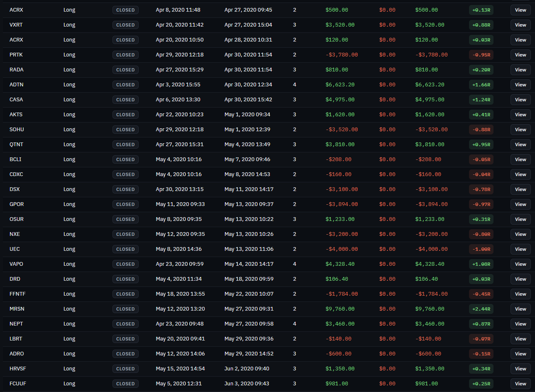Select the MRSN ticker

click(x=17, y=309)
